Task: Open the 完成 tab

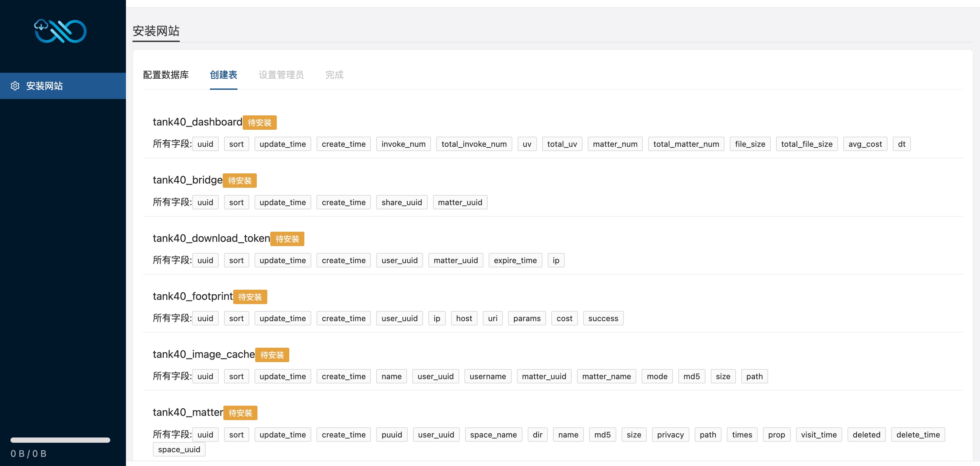Action: [335, 75]
